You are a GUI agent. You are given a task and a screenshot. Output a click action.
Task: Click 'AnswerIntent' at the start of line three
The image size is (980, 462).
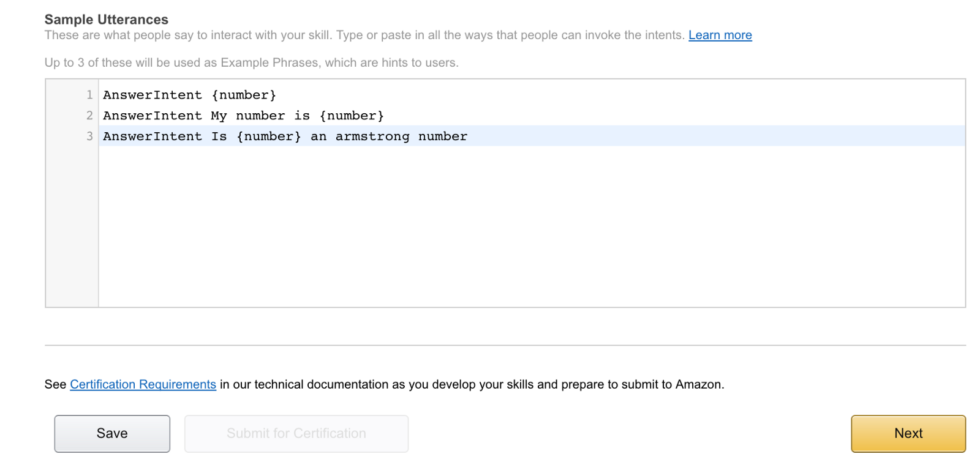tap(153, 136)
